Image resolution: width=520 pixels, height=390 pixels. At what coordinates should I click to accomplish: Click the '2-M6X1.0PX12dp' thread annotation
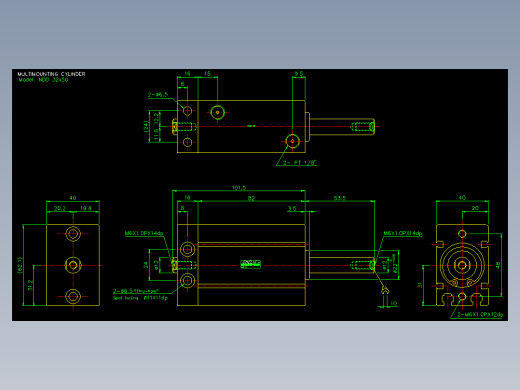[480, 315]
